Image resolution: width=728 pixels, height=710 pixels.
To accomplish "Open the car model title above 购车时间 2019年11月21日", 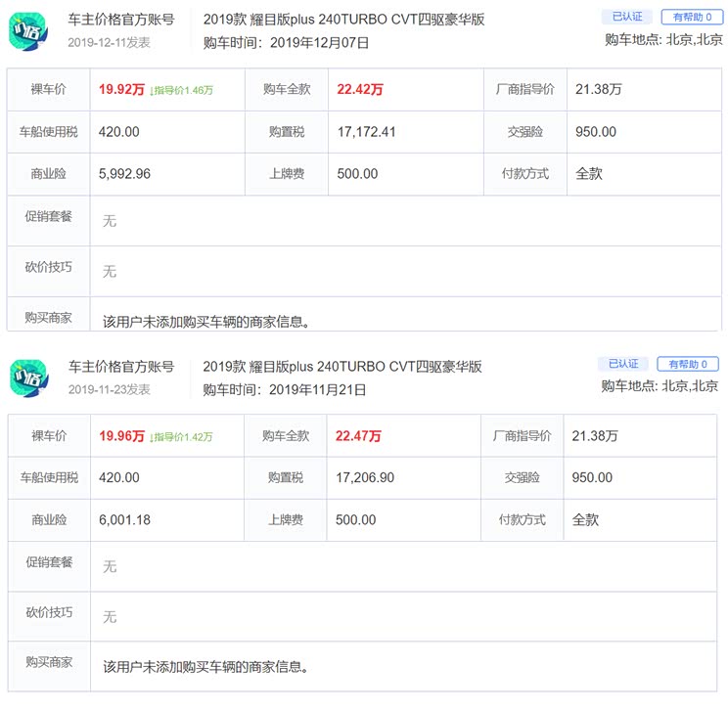I will click(x=342, y=367).
